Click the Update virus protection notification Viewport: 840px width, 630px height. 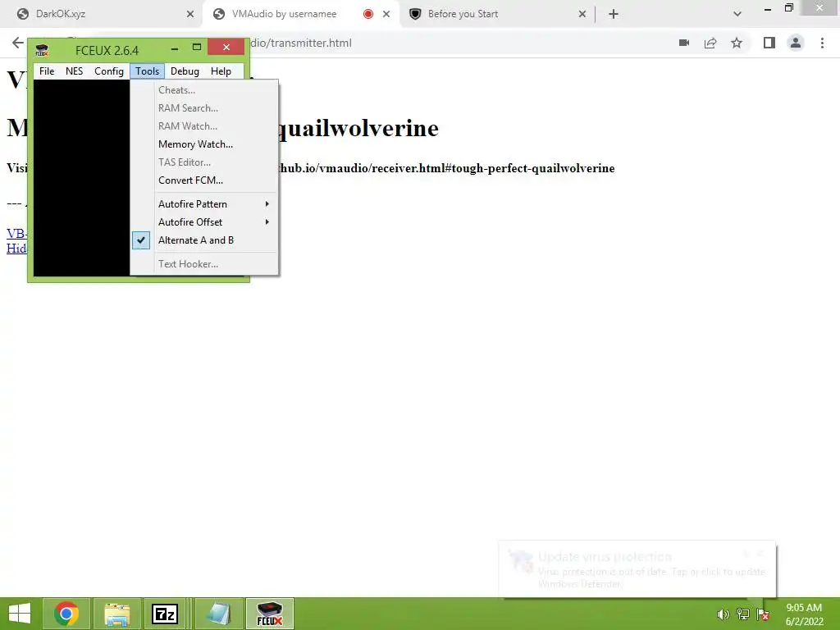point(637,569)
